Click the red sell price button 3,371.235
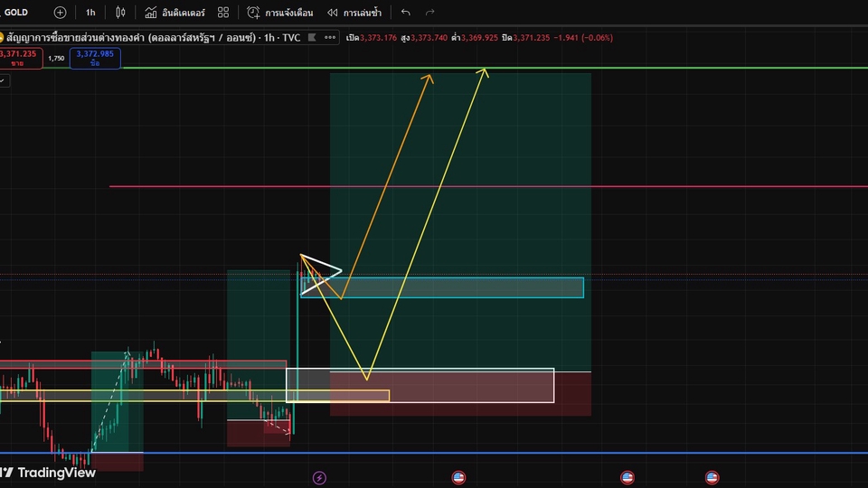Image resolution: width=868 pixels, height=488 pixels. coord(18,58)
